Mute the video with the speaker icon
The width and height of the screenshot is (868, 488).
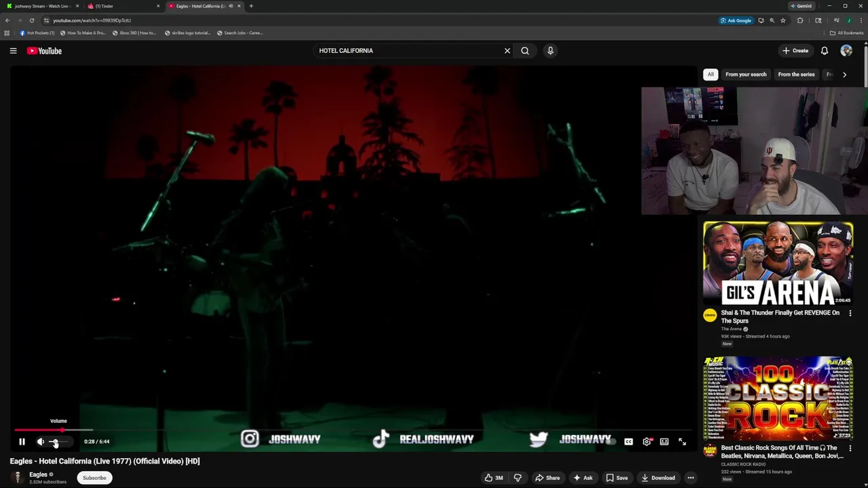click(x=41, y=442)
